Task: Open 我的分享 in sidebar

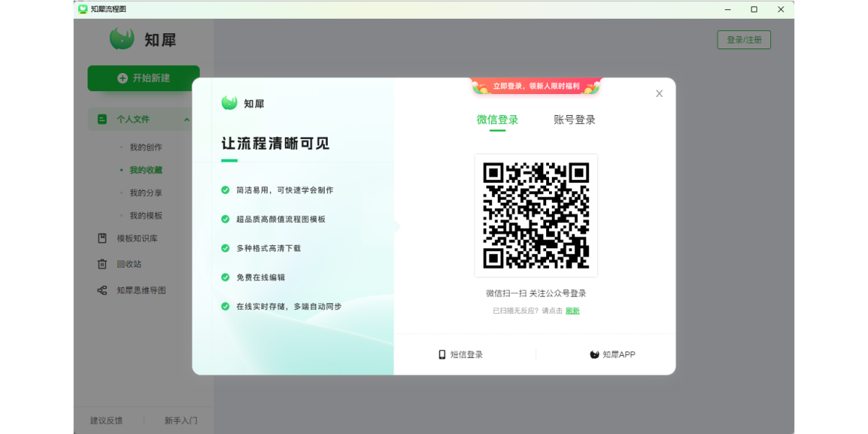Action: click(x=145, y=193)
